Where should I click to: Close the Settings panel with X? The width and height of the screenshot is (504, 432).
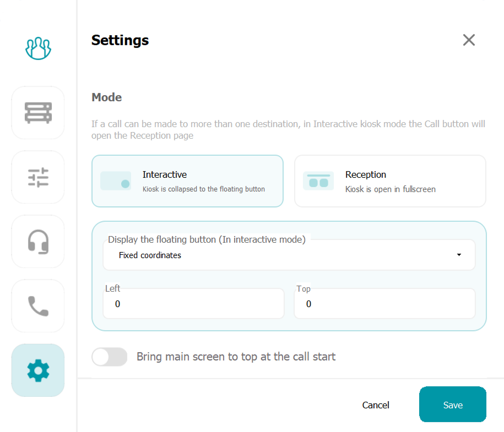(469, 40)
